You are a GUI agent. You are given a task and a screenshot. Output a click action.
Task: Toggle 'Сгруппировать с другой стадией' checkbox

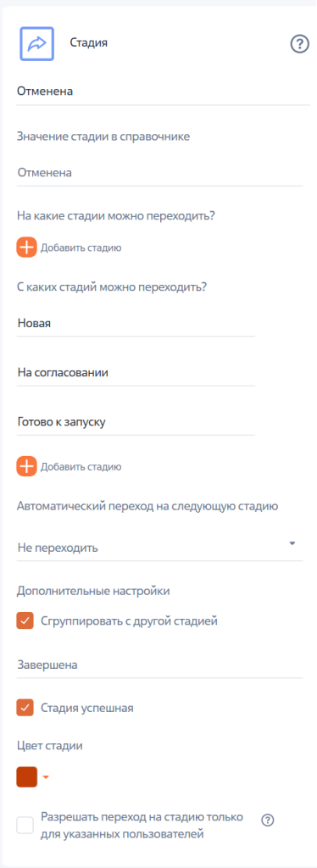pyautogui.click(x=25, y=621)
